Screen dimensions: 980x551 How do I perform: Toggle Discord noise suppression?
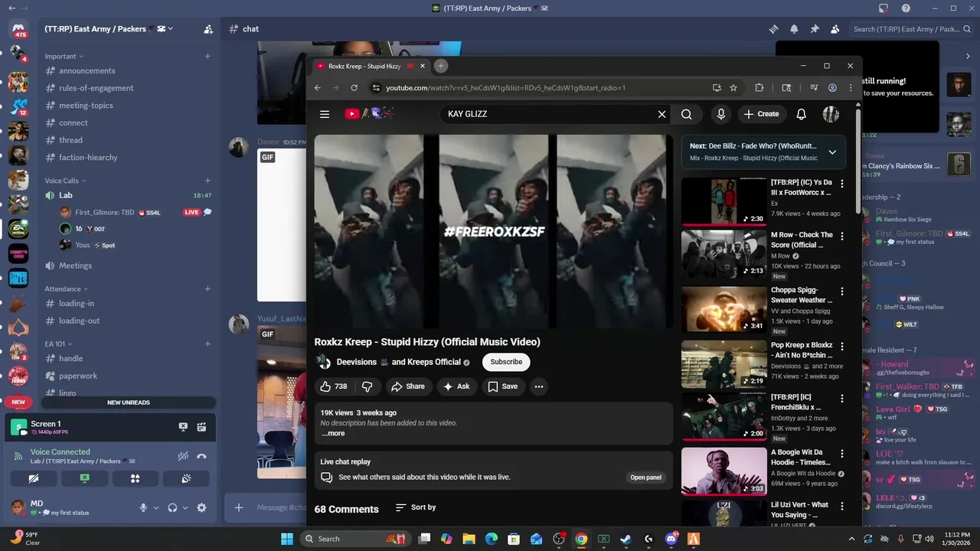[x=183, y=456]
